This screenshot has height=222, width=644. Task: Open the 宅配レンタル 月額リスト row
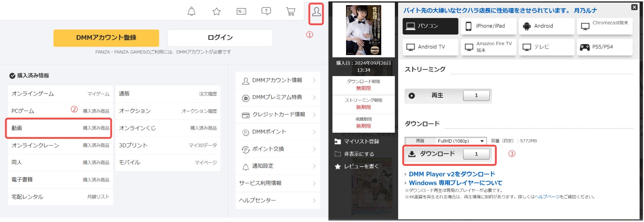pyautogui.click(x=61, y=197)
